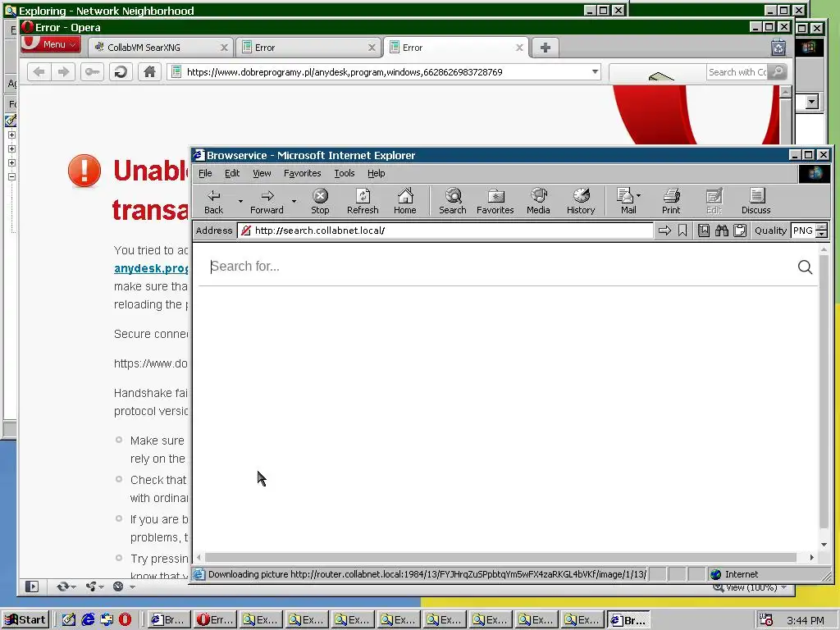Click the 3:44 PM clock

click(x=806, y=620)
